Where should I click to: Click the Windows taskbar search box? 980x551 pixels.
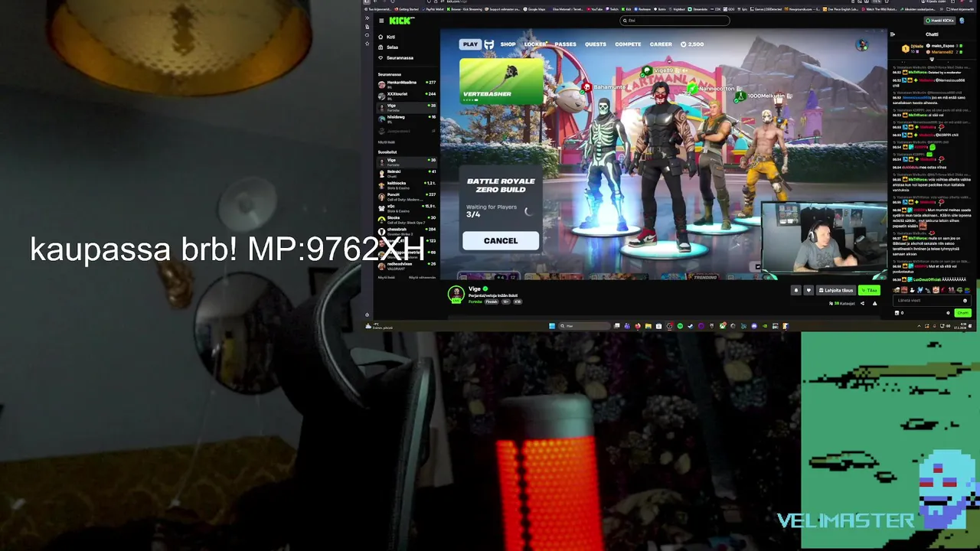[584, 326]
